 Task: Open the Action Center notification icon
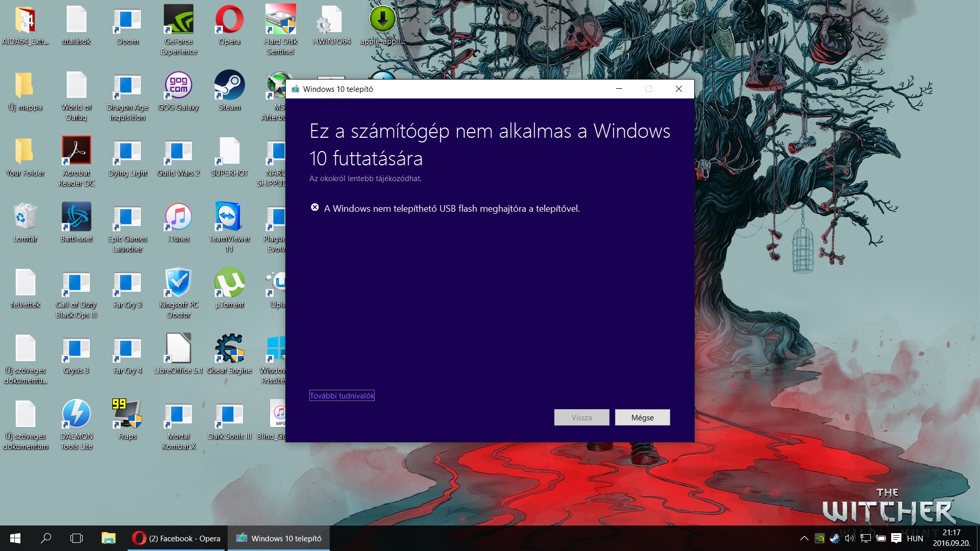[x=896, y=538]
